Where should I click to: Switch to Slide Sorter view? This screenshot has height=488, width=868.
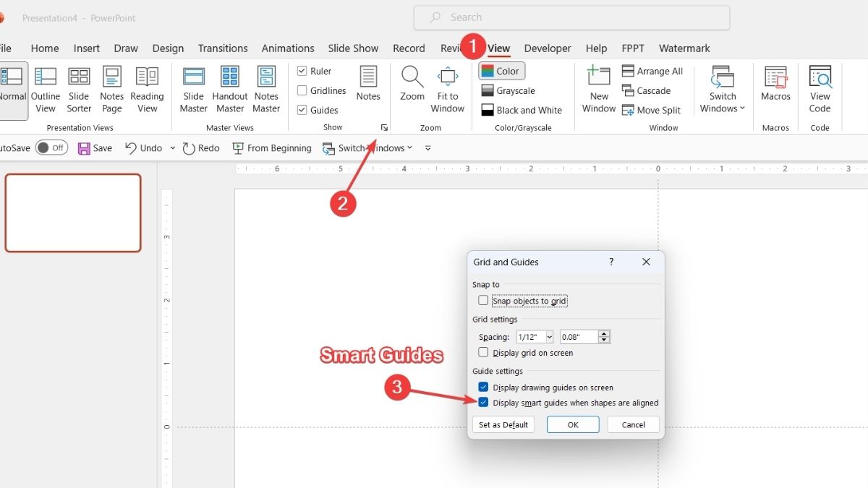79,90
